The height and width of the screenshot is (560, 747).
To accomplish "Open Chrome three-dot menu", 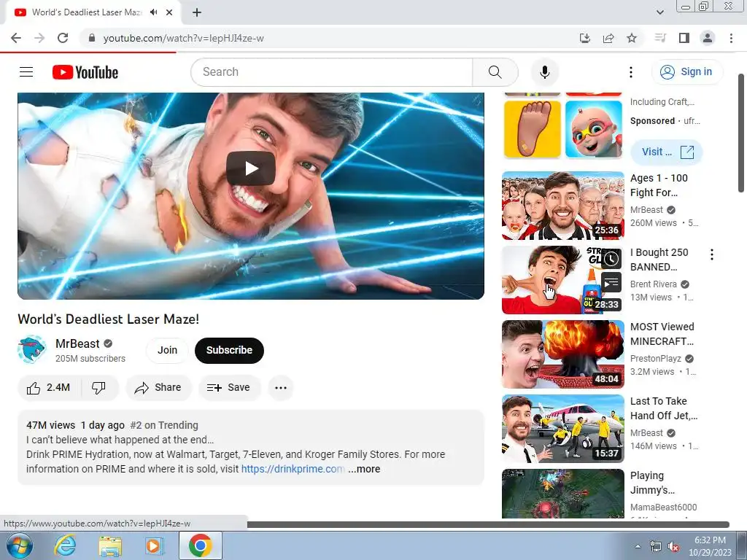I will point(731,38).
